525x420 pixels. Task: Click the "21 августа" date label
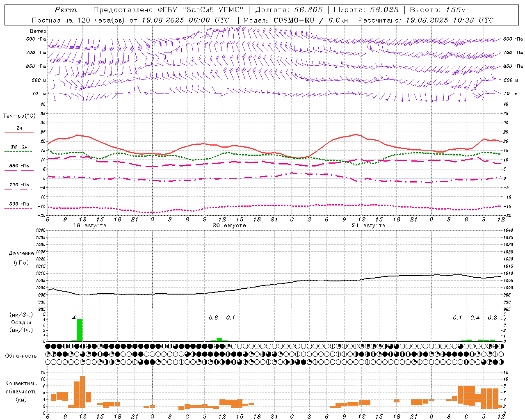pyautogui.click(x=369, y=226)
